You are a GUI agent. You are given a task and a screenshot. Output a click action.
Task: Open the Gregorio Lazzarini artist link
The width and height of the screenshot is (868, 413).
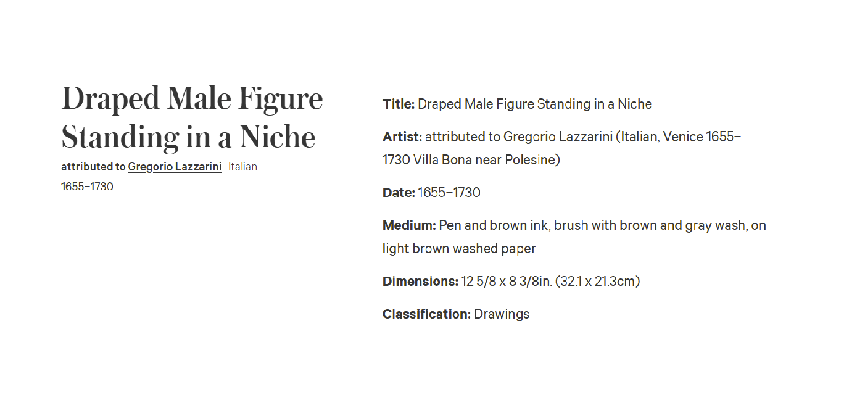pyautogui.click(x=174, y=167)
